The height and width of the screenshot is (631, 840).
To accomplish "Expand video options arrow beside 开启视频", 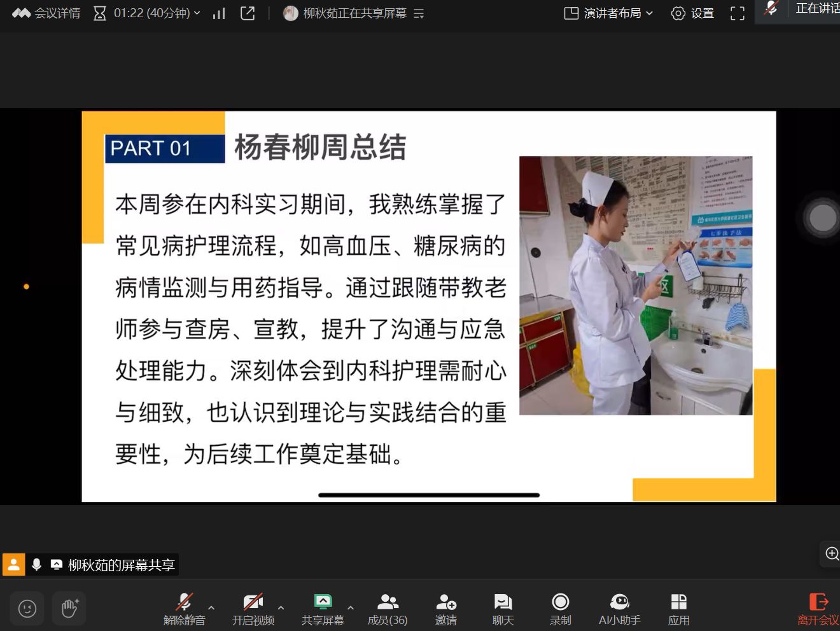I will (x=281, y=607).
